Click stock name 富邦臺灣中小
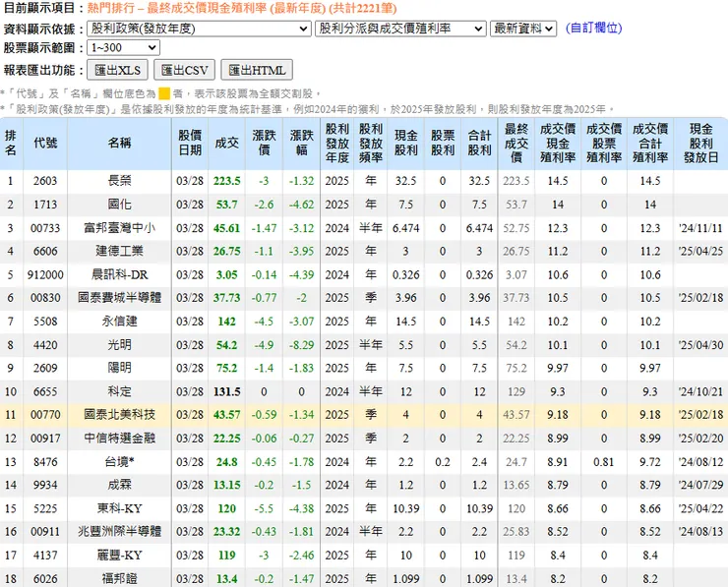The image size is (728, 587). tap(119, 228)
